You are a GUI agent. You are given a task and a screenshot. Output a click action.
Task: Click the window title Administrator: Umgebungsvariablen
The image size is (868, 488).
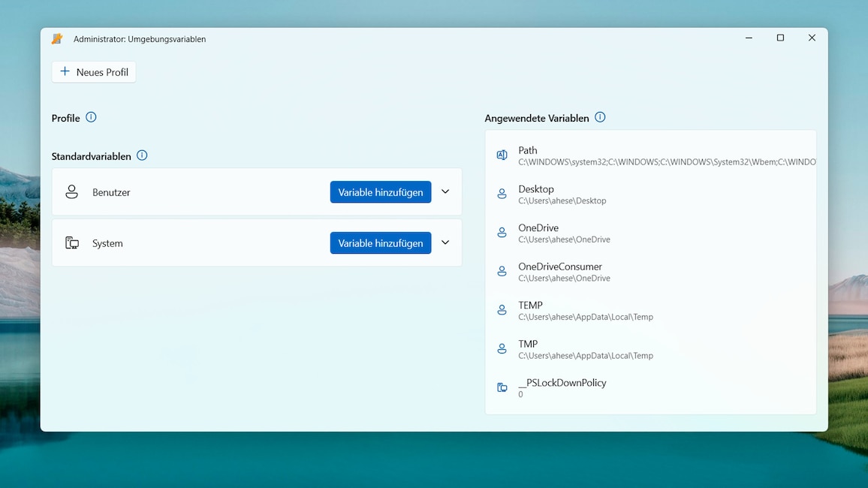[x=140, y=39]
